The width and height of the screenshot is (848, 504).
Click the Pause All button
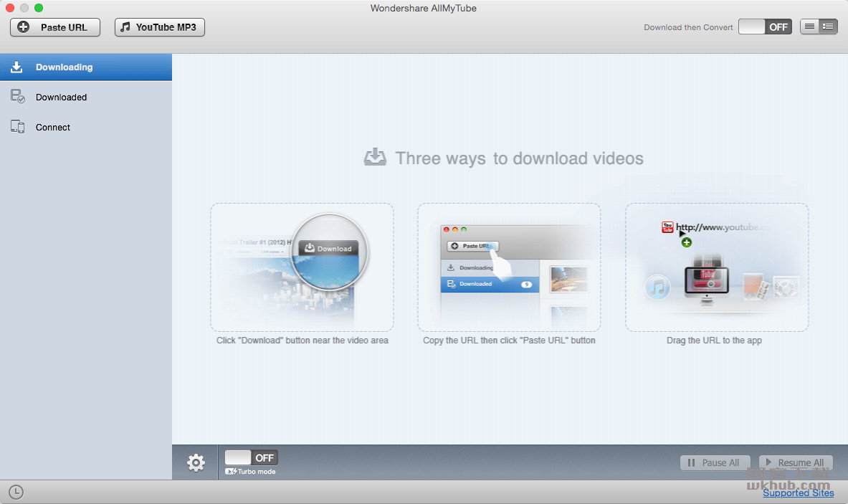click(715, 463)
